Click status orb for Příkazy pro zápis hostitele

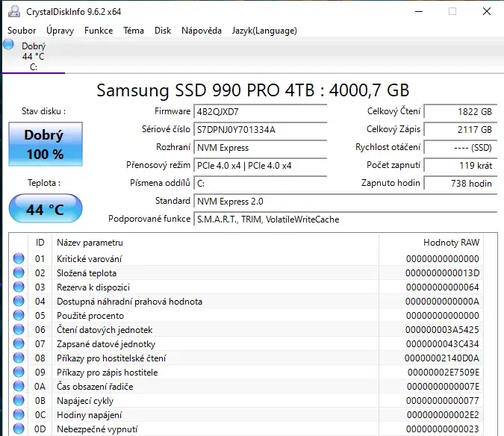click(19, 372)
